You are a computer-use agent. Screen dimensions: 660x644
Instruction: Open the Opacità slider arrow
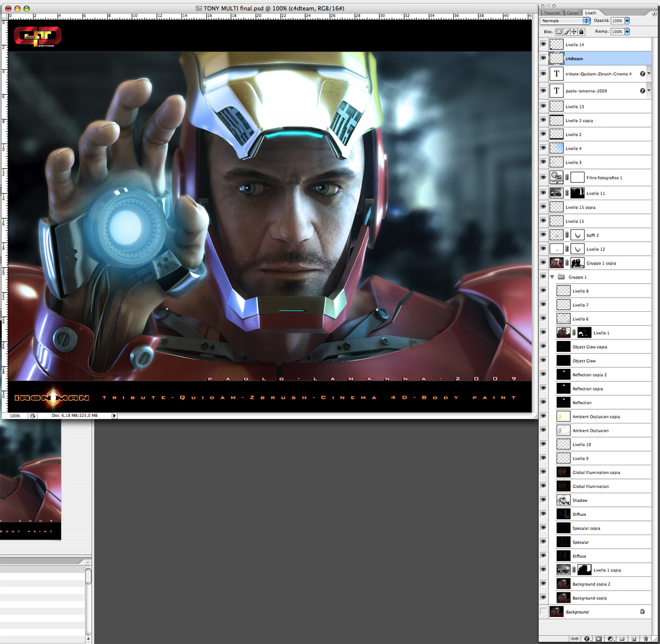coord(628,21)
